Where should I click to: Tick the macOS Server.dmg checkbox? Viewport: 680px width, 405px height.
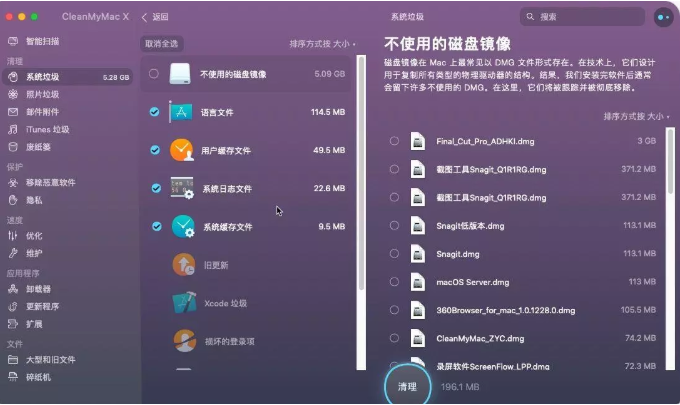tap(394, 282)
